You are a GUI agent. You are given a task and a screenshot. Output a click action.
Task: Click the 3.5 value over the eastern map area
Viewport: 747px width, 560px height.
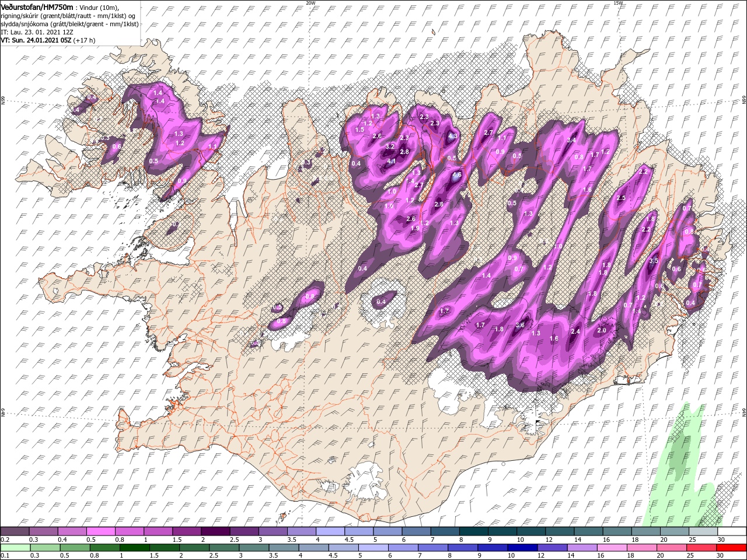(x=654, y=261)
